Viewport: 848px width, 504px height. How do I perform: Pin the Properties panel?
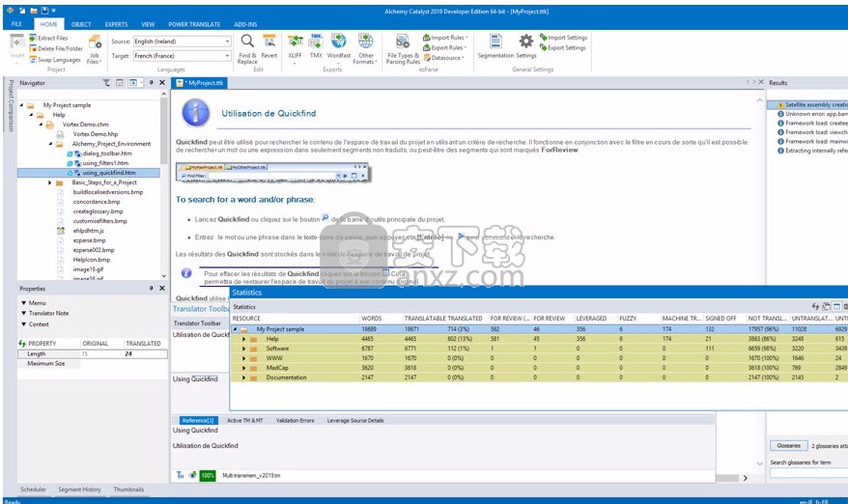coord(152,289)
